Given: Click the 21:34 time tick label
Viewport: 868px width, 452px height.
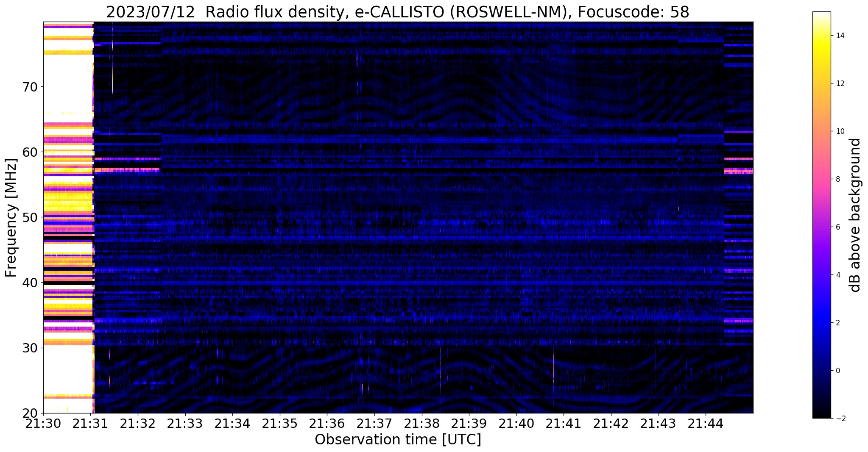Looking at the screenshot, I should [232, 423].
